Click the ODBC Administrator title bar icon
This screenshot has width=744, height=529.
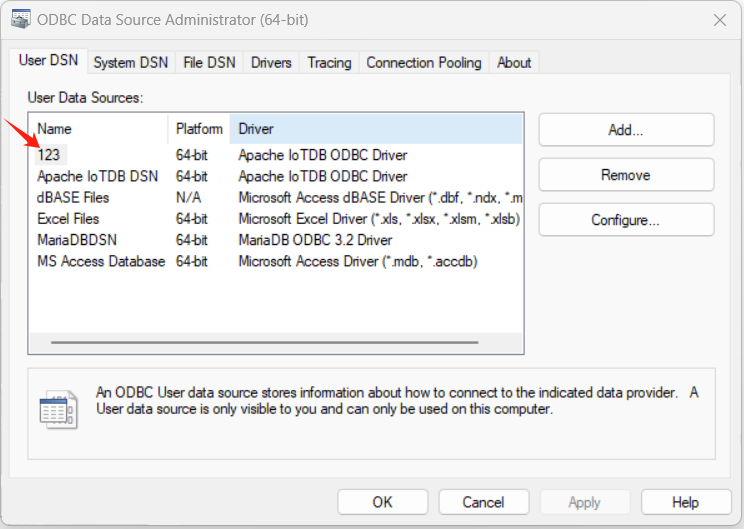[x=20, y=20]
